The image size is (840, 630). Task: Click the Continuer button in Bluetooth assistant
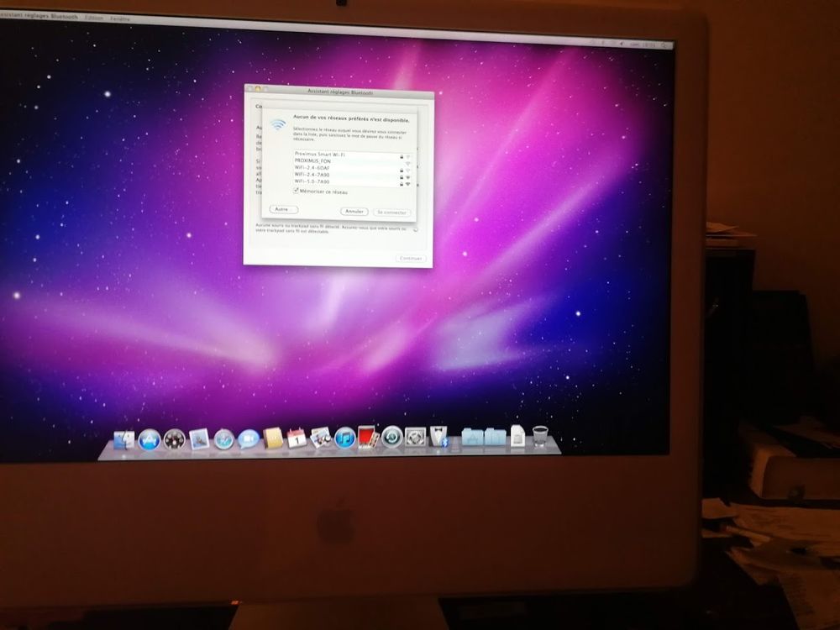tap(411, 258)
